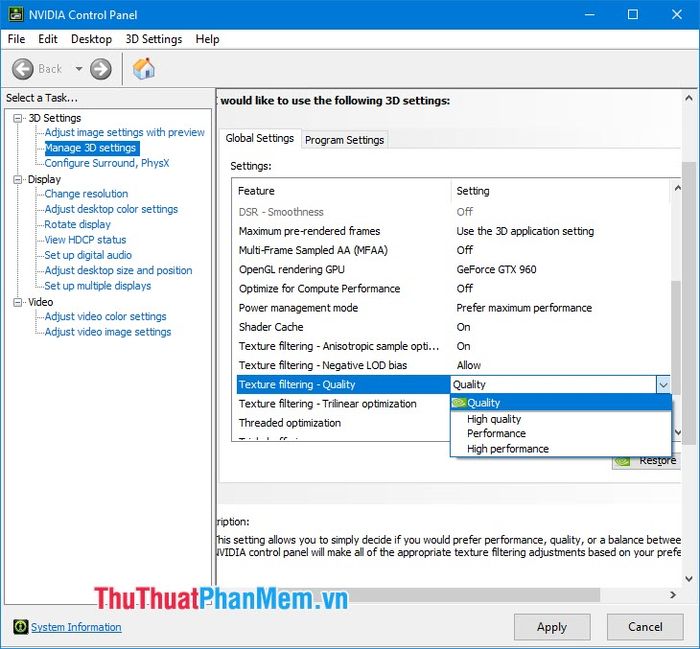Click settings list scroll up arrow
Image resolution: width=700 pixels, height=649 pixels.
click(x=677, y=188)
